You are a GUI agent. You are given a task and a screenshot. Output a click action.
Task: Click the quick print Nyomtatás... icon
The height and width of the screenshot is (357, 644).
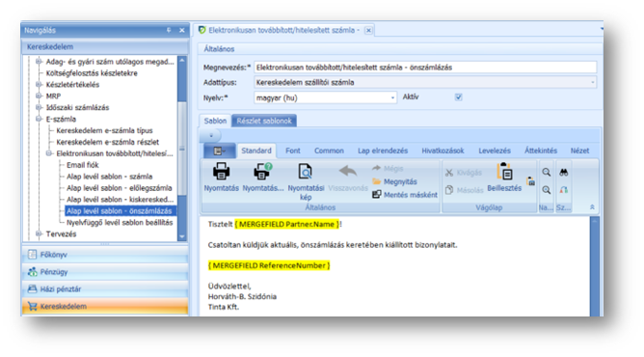click(262, 172)
